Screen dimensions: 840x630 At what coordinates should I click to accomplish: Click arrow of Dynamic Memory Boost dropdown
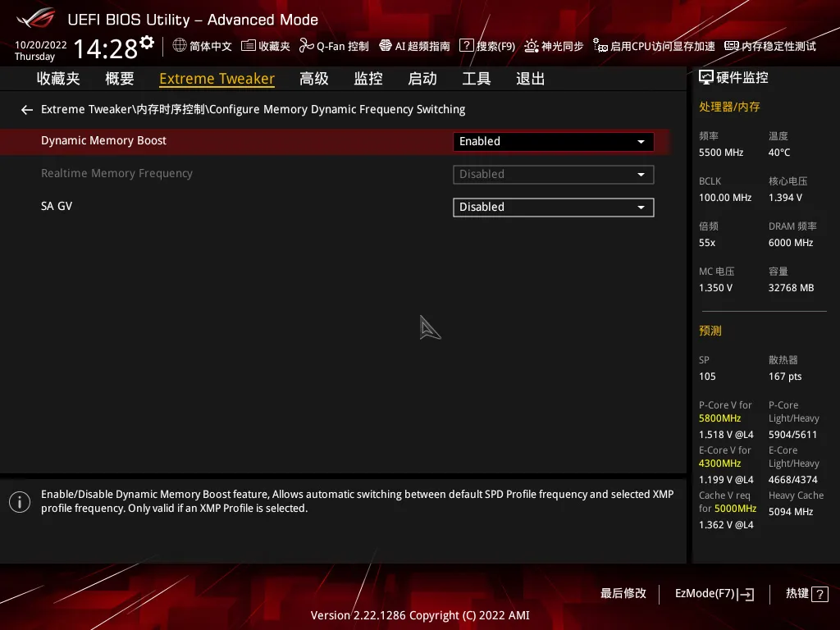coord(641,142)
